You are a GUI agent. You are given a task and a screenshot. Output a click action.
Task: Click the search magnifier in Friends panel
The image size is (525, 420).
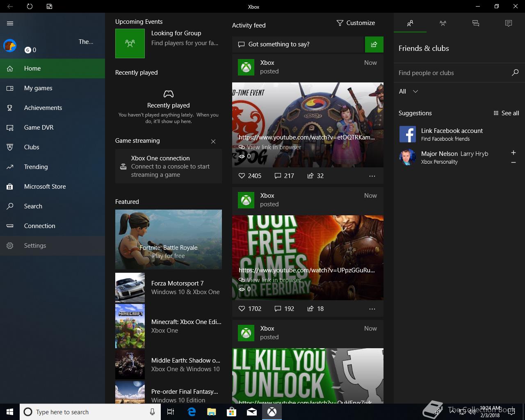(x=515, y=73)
